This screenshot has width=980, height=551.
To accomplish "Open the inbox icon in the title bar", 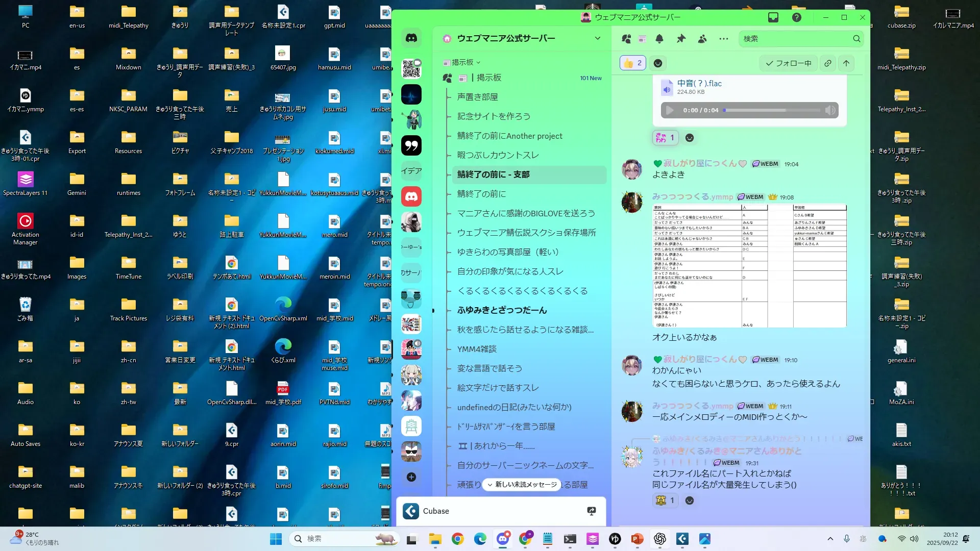I will point(773,17).
